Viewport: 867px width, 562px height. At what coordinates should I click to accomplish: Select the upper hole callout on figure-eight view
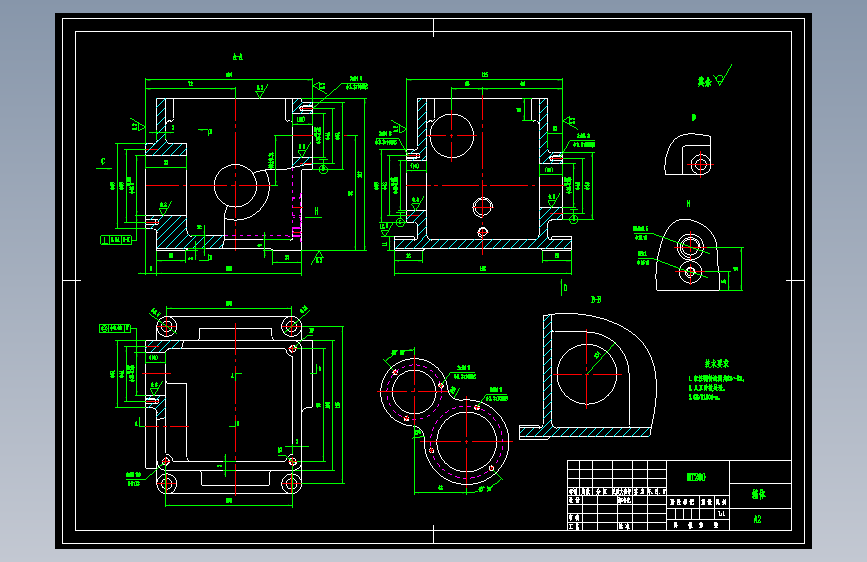click(464, 372)
